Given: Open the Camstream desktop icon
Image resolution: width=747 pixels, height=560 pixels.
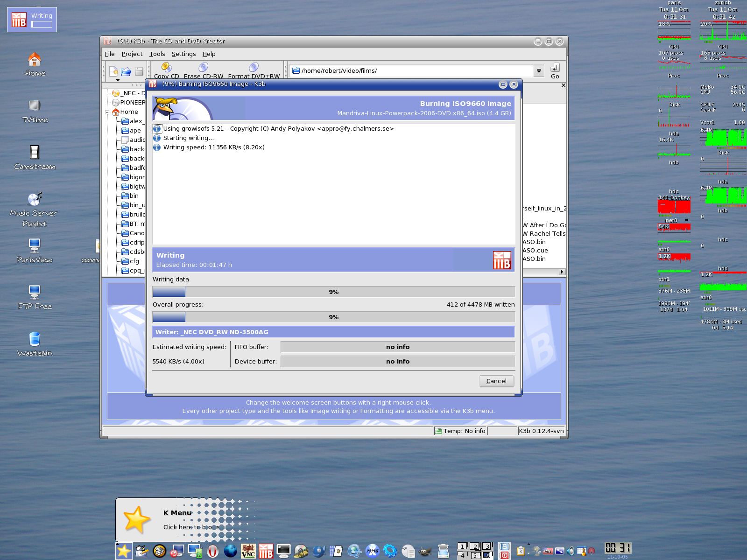Looking at the screenshot, I should point(35,157).
